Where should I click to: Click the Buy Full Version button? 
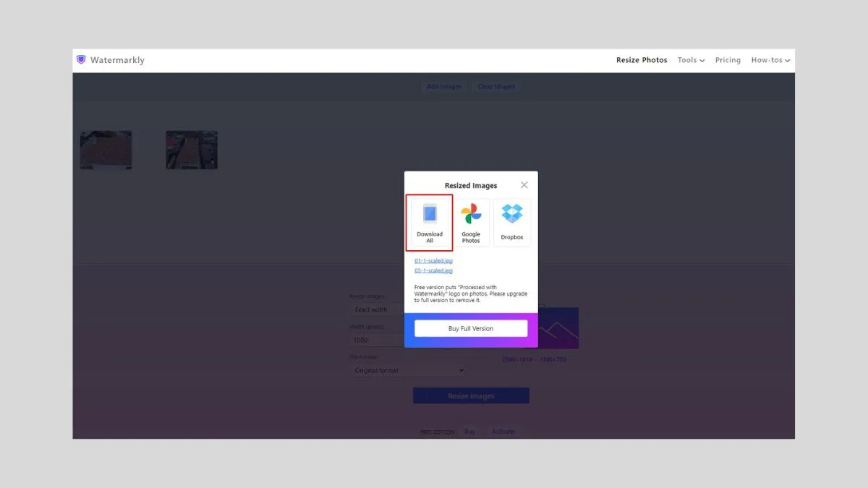[471, 328]
